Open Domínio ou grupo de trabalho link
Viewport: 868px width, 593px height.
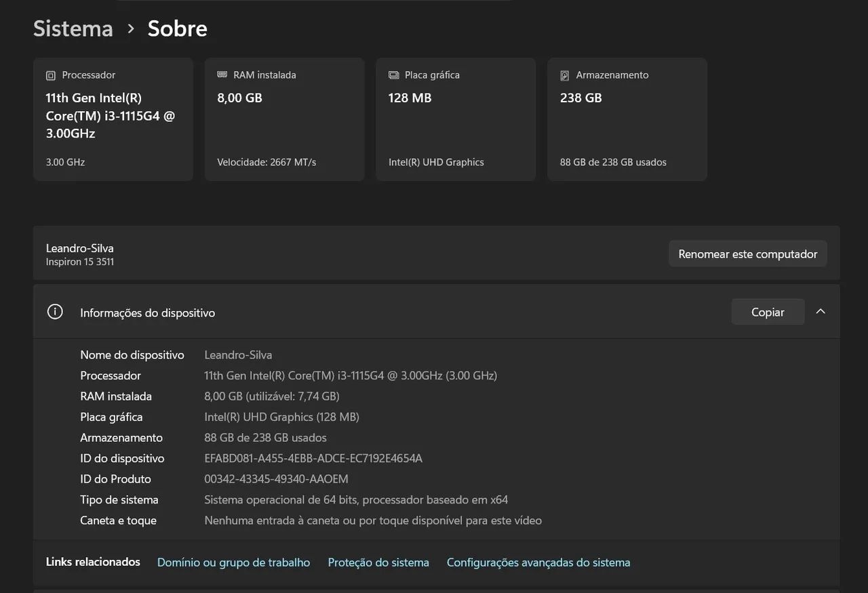pyautogui.click(x=233, y=563)
